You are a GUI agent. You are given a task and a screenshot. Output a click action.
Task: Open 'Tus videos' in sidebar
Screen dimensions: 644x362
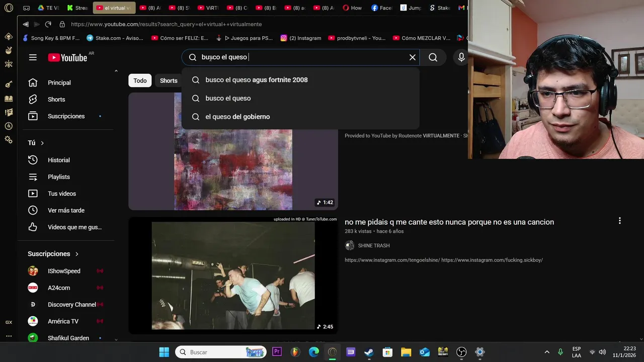pos(67,194)
